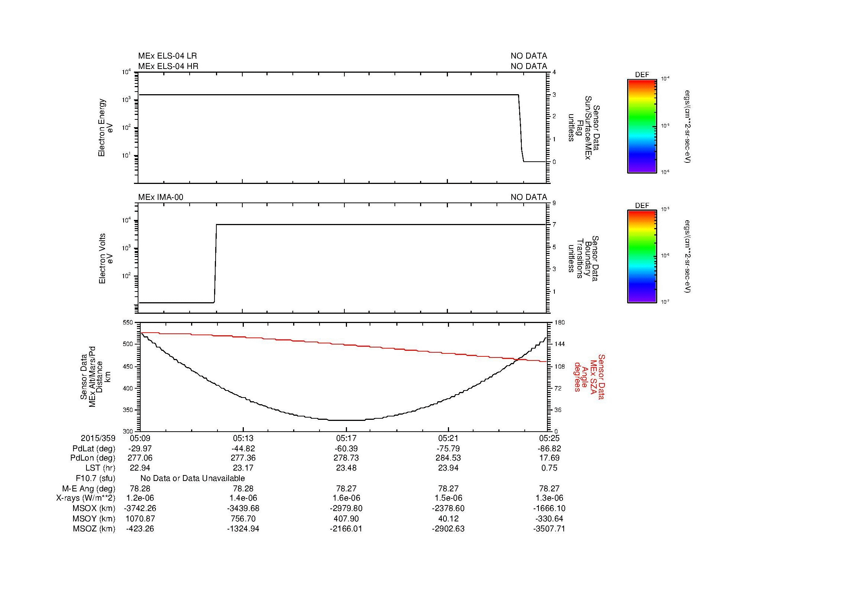Click the M-E Ang value 78.28 under 05:13

coord(243,489)
